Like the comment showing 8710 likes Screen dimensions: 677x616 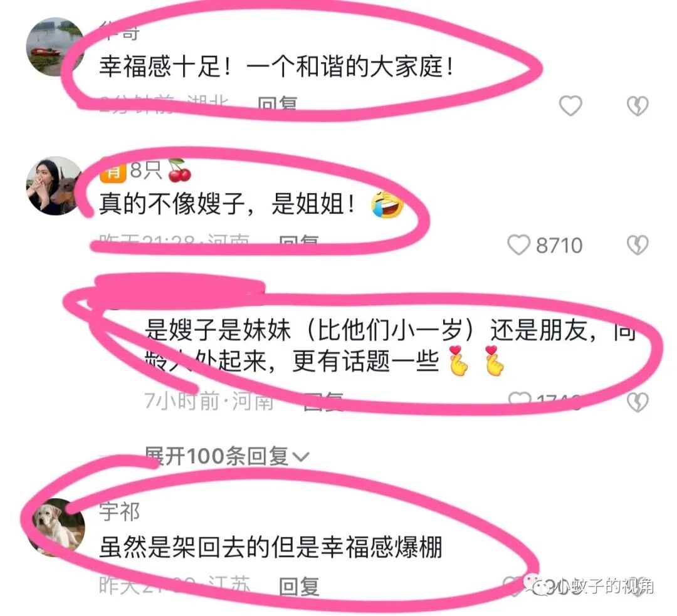tap(518, 245)
